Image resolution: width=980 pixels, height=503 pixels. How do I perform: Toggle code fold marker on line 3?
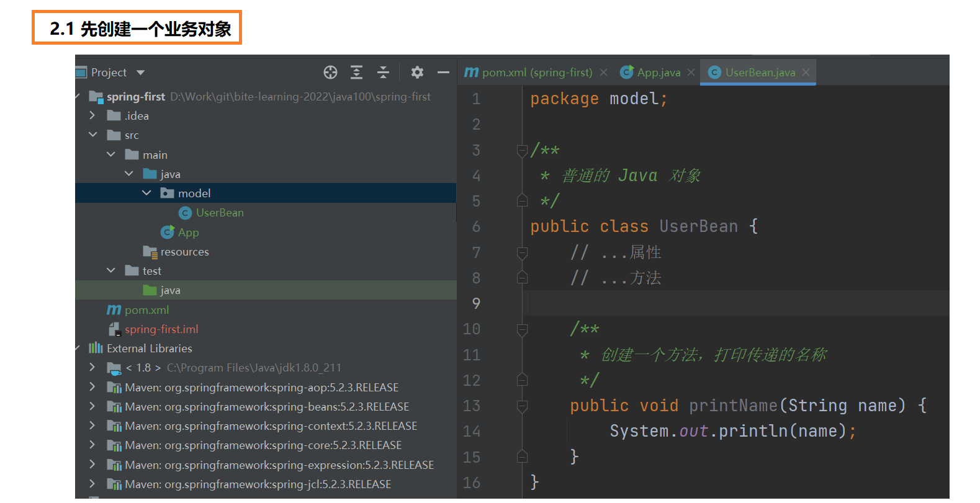tap(523, 151)
